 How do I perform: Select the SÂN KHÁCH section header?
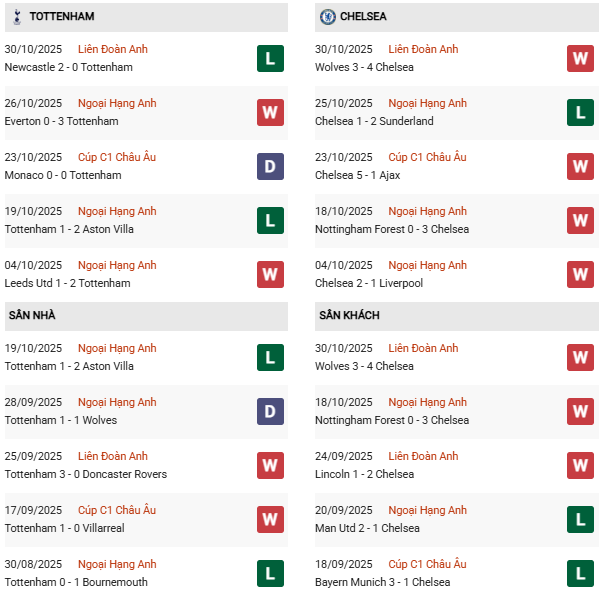point(349,315)
